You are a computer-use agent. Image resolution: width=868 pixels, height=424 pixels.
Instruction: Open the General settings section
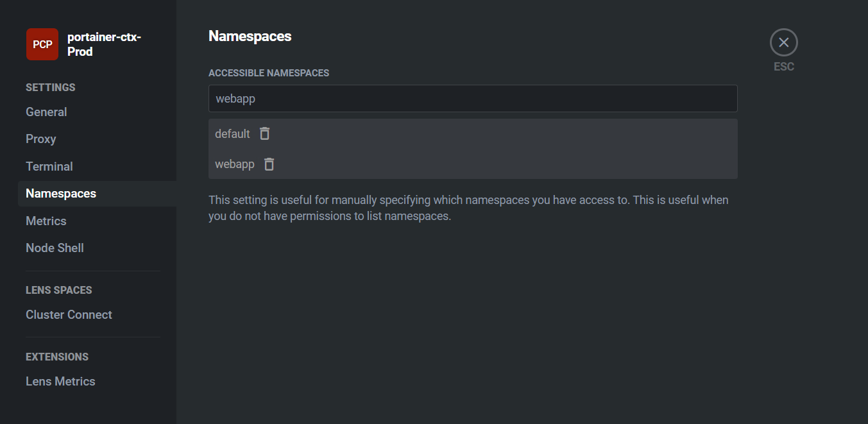point(46,112)
